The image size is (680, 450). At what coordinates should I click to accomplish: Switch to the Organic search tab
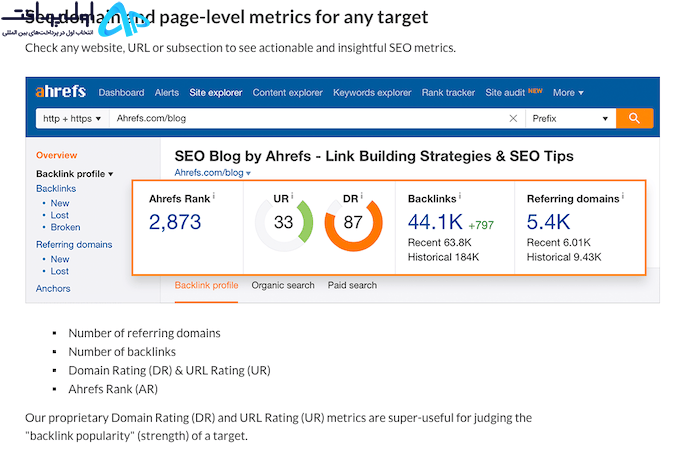pos(283,285)
